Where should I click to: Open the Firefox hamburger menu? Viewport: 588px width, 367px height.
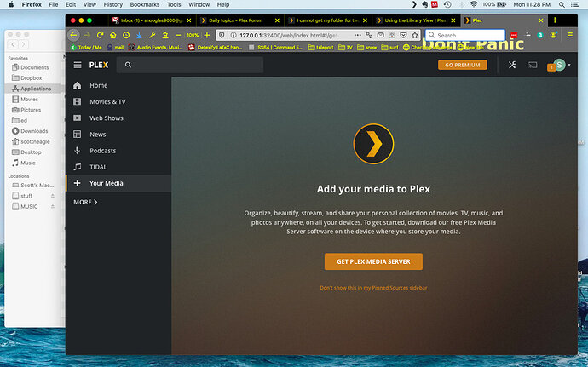click(569, 35)
